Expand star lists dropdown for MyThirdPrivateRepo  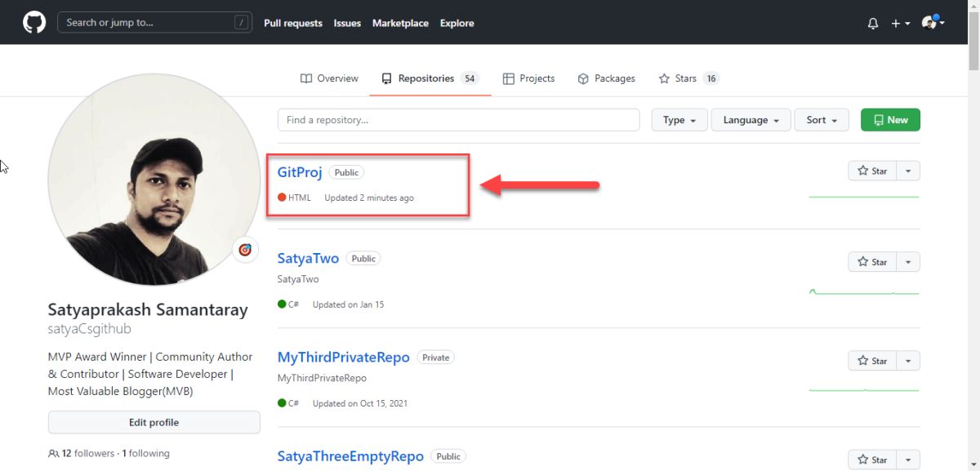(x=908, y=360)
